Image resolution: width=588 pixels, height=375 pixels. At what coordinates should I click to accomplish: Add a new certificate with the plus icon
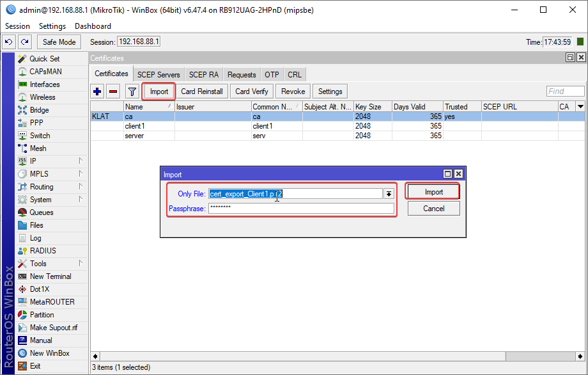tap(97, 92)
